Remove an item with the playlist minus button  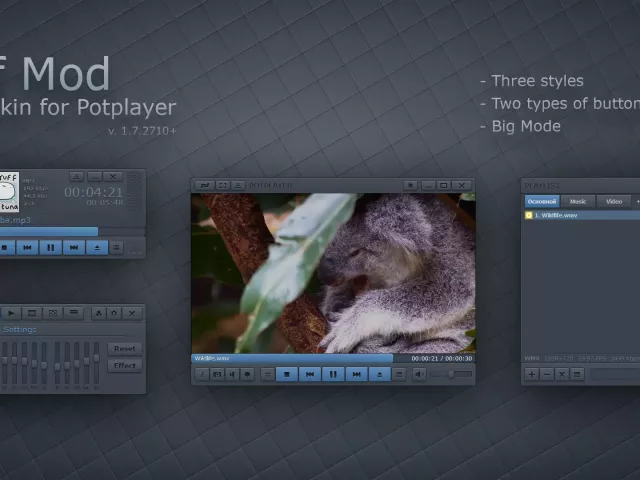547,374
